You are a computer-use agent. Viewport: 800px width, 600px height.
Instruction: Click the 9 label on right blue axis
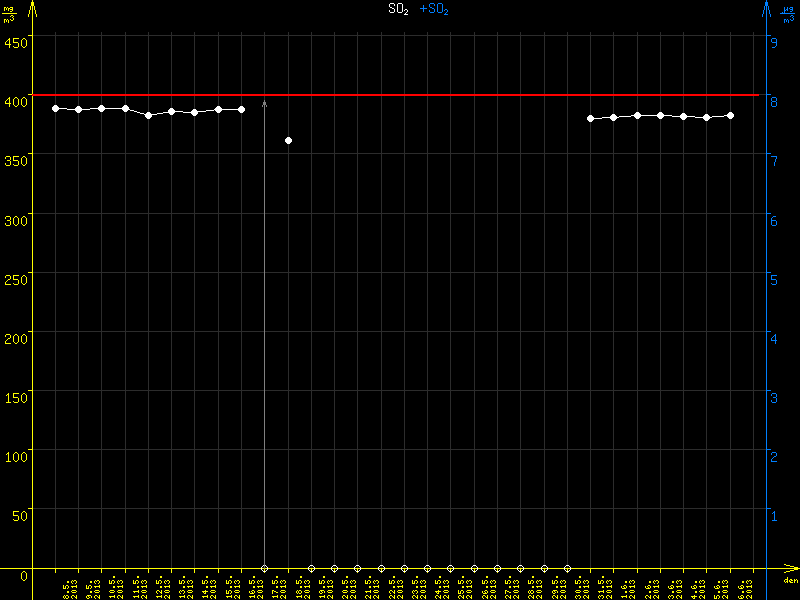[x=774, y=42]
